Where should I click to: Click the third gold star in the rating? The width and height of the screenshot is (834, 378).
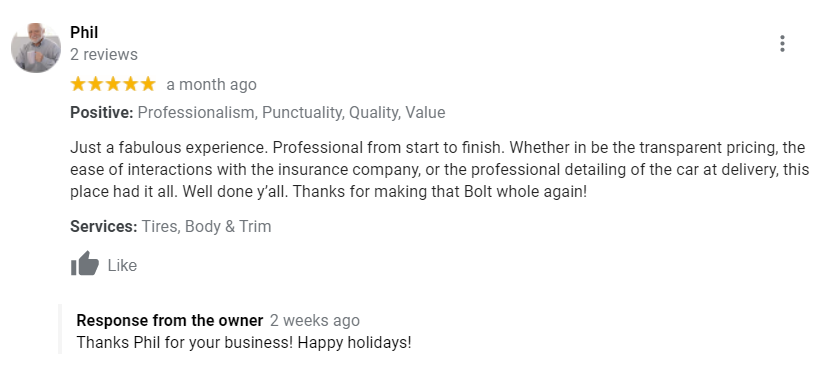[x=113, y=84]
